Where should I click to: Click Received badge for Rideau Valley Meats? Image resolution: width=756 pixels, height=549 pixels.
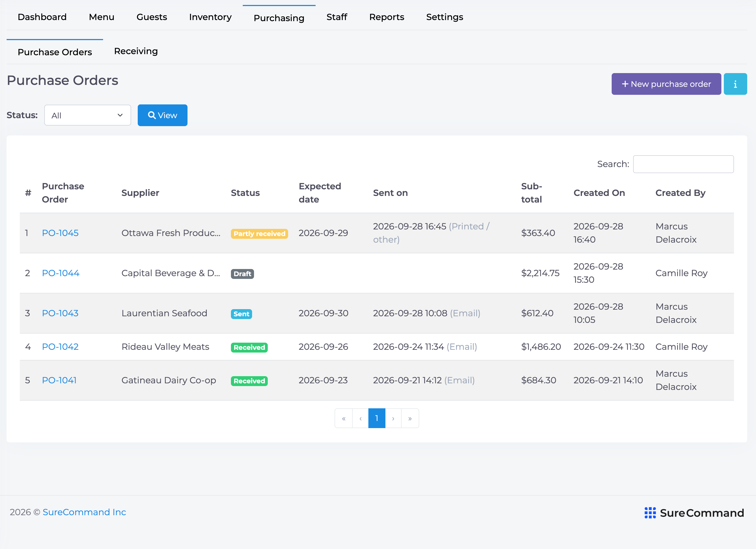pyautogui.click(x=249, y=348)
